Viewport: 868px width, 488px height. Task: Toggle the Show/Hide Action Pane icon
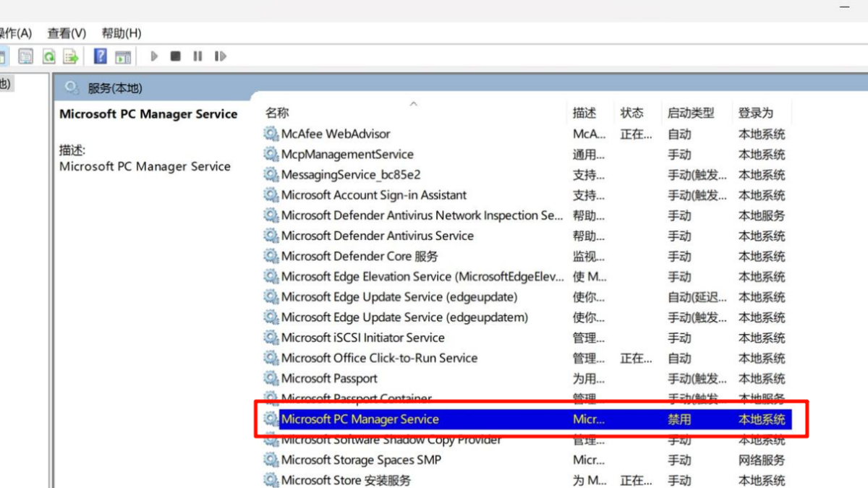tap(123, 56)
